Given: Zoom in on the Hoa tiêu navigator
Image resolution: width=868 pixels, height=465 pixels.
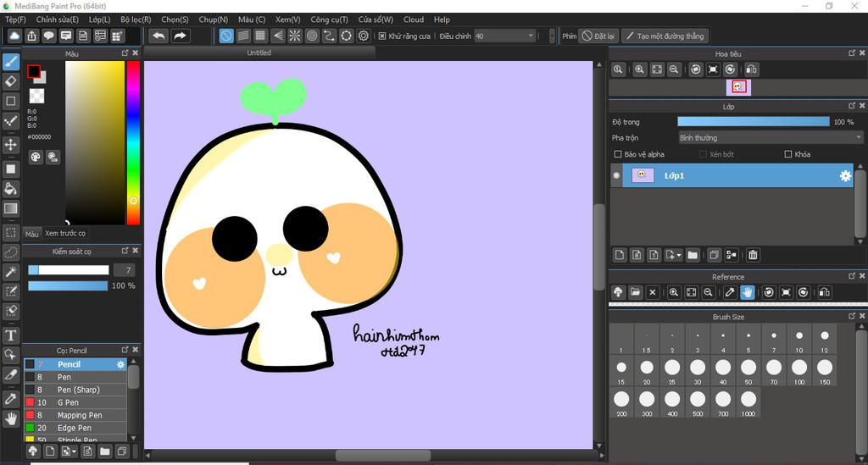Looking at the screenshot, I should point(639,69).
